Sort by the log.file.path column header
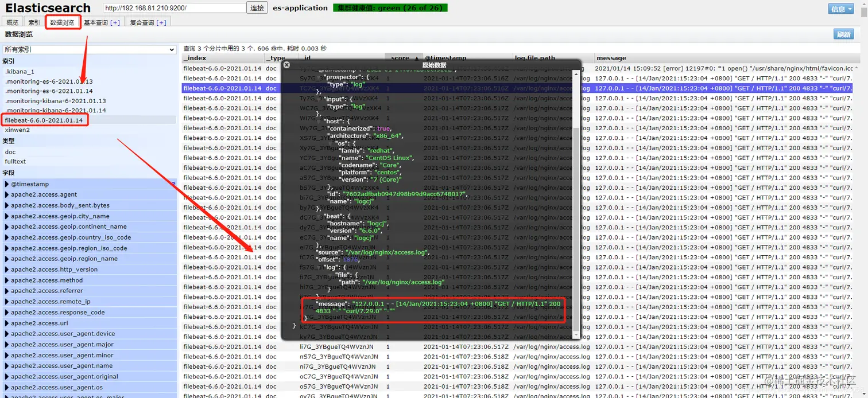868x398 pixels. (x=553, y=58)
